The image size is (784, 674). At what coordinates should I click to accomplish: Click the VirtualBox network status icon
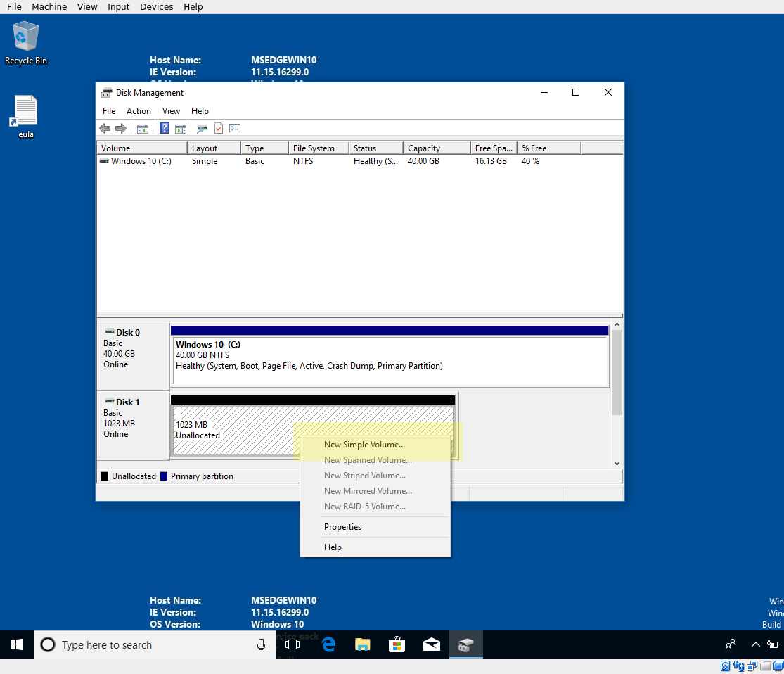click(x=752, y=666)
